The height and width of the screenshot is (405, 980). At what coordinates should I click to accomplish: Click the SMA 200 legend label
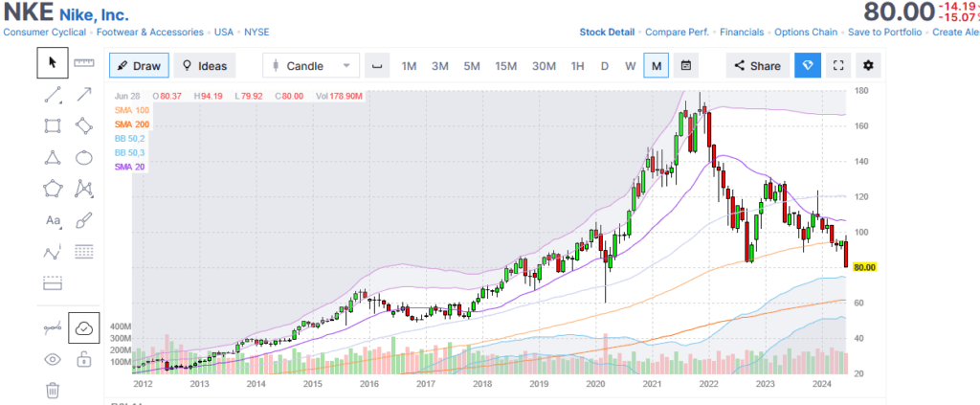pyautogui.click(x=132, y=124)
